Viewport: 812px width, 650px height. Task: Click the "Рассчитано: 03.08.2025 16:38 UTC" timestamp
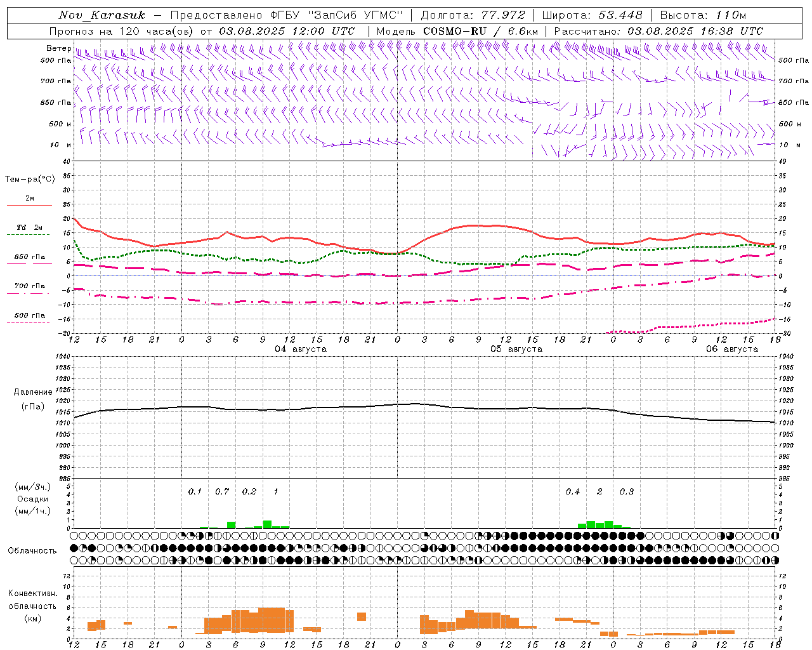[x=658, y=31]
